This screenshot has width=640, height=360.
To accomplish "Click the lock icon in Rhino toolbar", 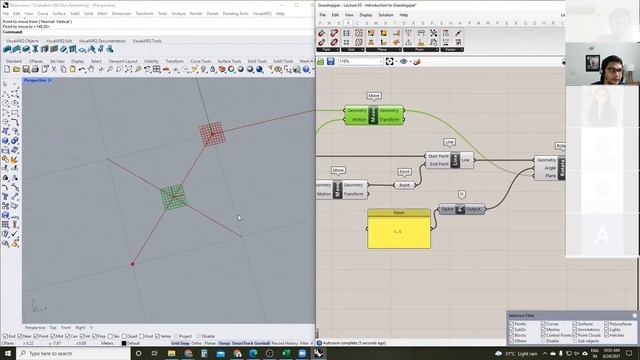I will point(212,69).
